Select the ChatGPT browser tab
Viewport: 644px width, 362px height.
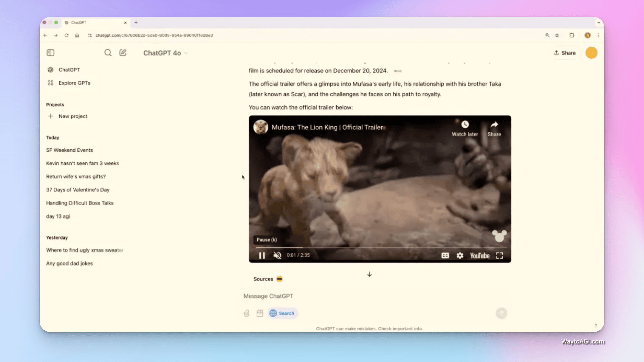[96, 22]
